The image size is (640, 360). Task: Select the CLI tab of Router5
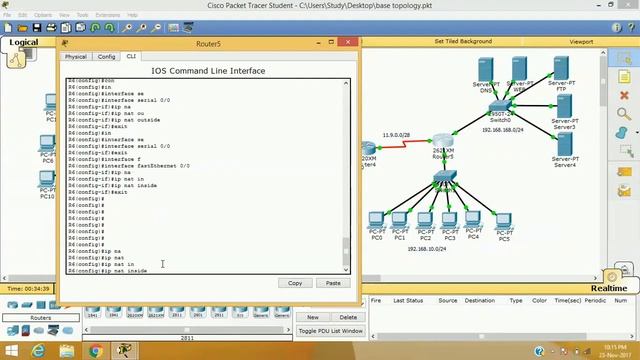click(x=131, y=56)
